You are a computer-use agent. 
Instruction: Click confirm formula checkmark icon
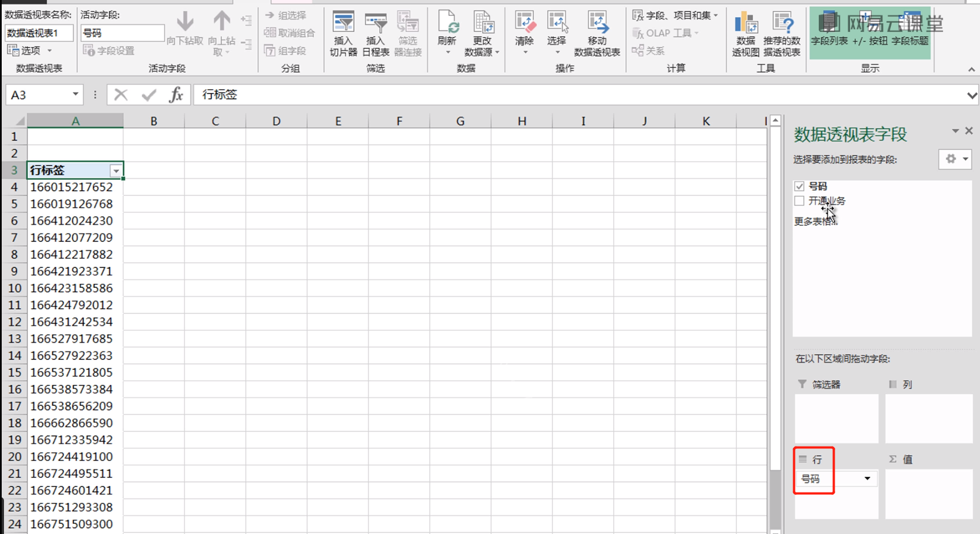149,94
